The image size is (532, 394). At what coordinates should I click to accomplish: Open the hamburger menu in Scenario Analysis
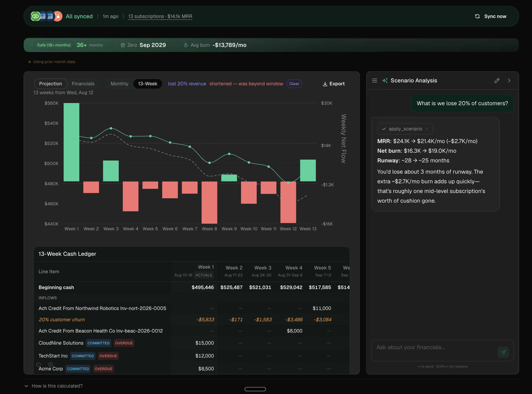375,81
